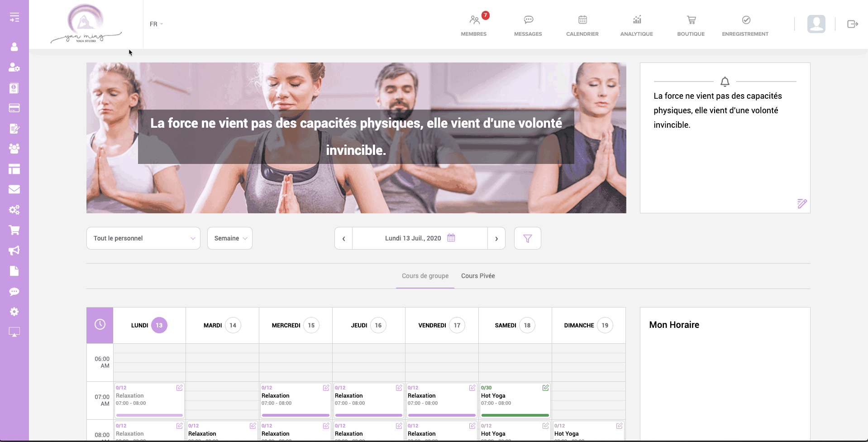The height and width of the screenshot is (442, 868).
Task: Expand the Tout le personnel dropdown
Action: 143,238
